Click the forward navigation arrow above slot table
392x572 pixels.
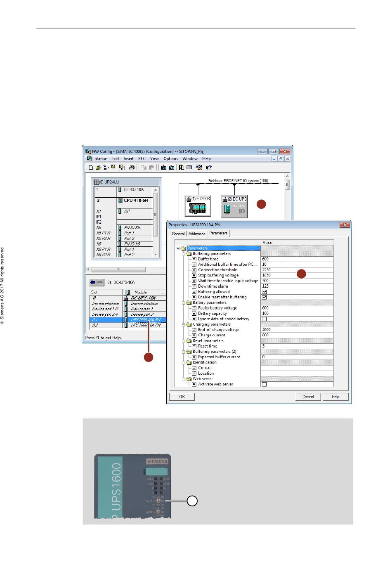[x=100, y=282]
